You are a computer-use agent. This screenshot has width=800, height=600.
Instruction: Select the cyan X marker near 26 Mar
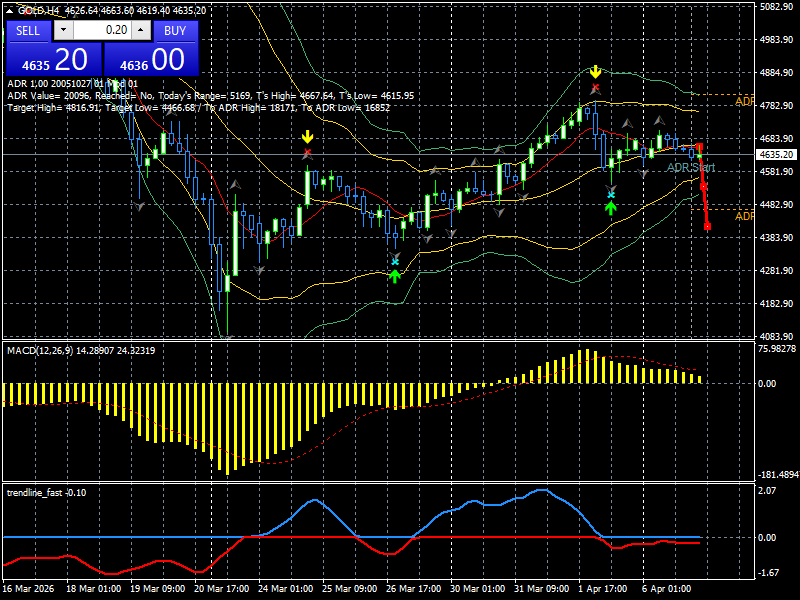[395, 262]
